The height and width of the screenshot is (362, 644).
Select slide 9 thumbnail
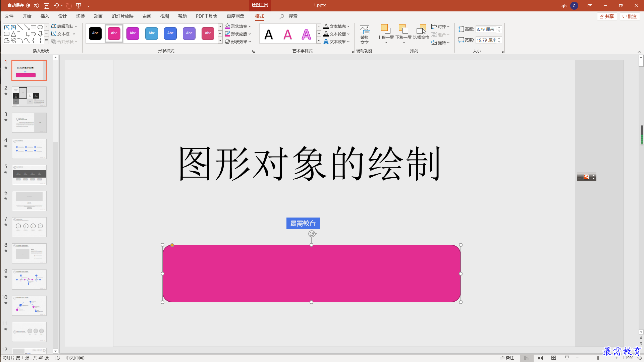click(x=29, y=280)
